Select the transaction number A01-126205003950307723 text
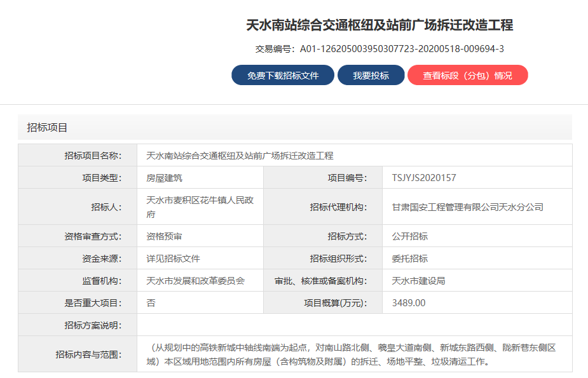Viewport: 588px width, 378px height. point(402,49)
